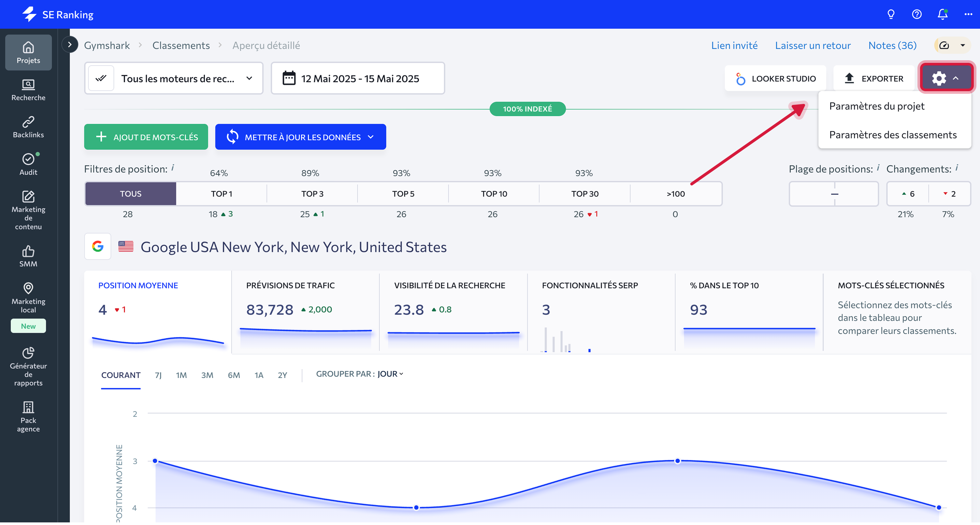
Task: Click the Filtres de position info icon
Action: pyautogui.click(x=173, y=168)
